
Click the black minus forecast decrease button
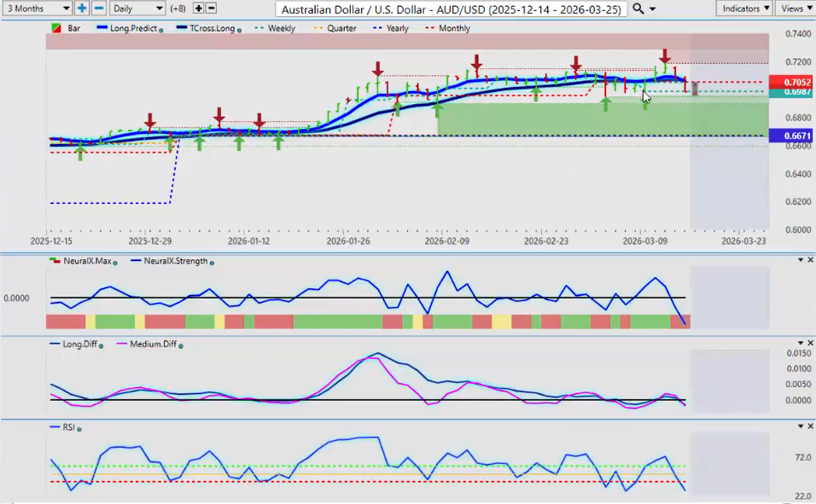click(x=212, y=9)
